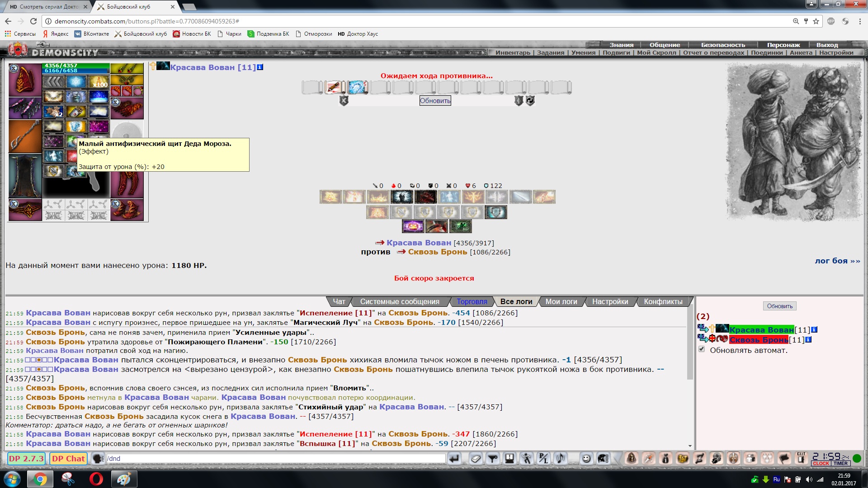
Task: Click Обновить button under scroll bar
Action: click(435, 101)
